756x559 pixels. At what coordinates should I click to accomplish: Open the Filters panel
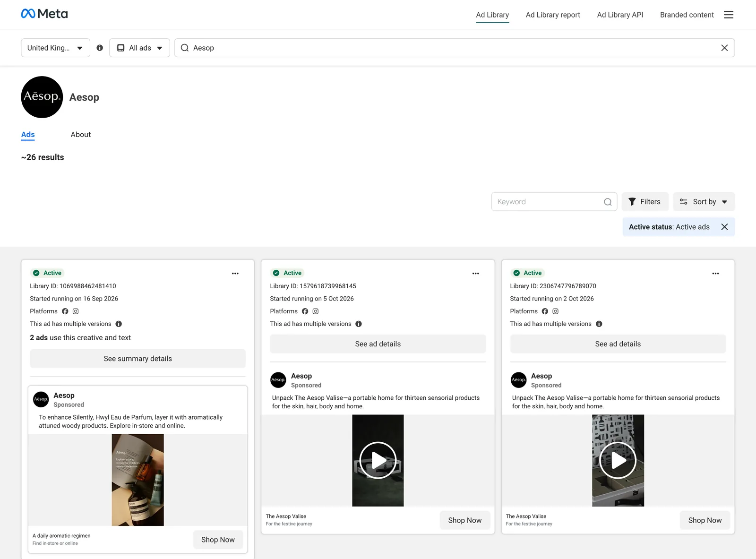click(x=645, y=202)
